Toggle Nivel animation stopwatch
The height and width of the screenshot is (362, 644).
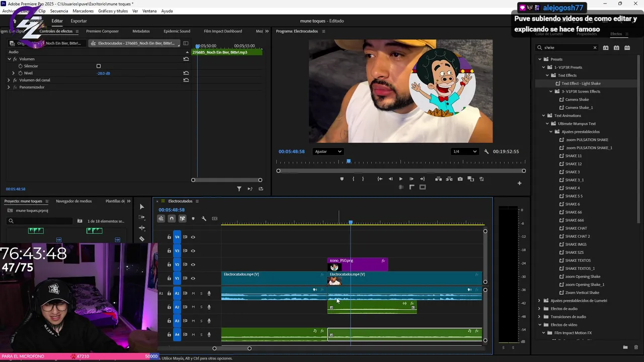pos(20,73)
